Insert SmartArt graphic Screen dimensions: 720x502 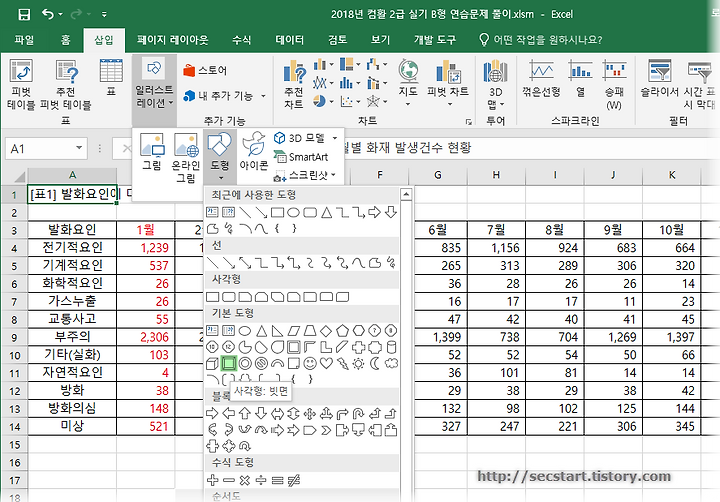click(301, 157)
